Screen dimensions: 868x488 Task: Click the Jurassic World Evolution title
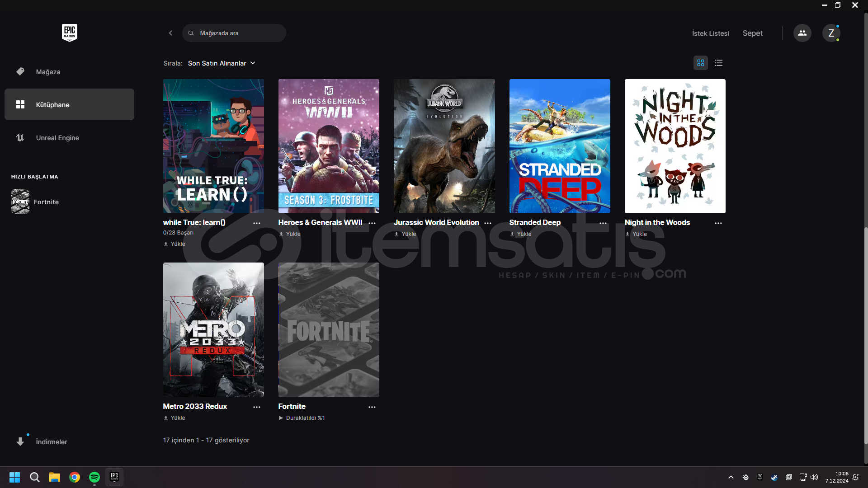pyautogui.click(x=436, y=222)
